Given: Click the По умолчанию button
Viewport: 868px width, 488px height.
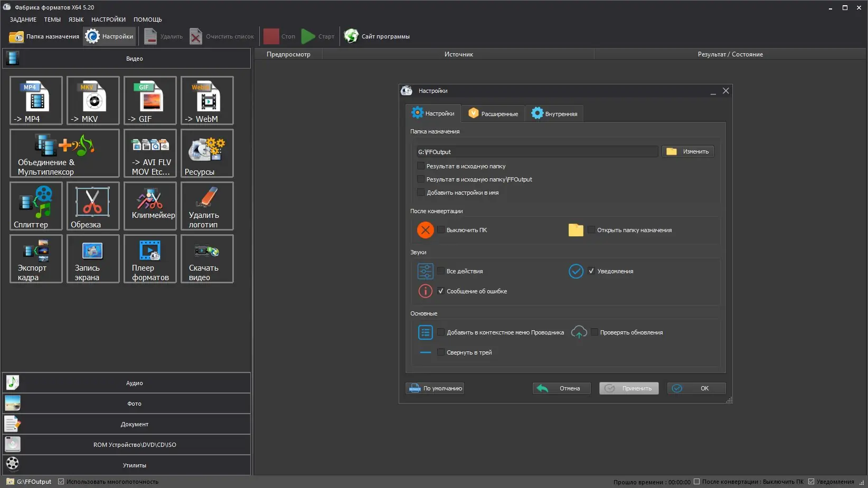Looking at the screenshot, I should (x=435, y=388).
